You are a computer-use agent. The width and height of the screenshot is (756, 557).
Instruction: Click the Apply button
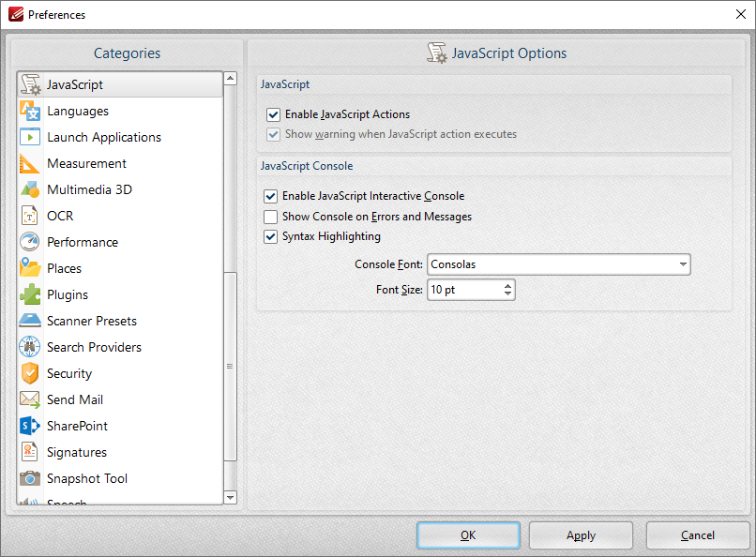tap(581, 535)
